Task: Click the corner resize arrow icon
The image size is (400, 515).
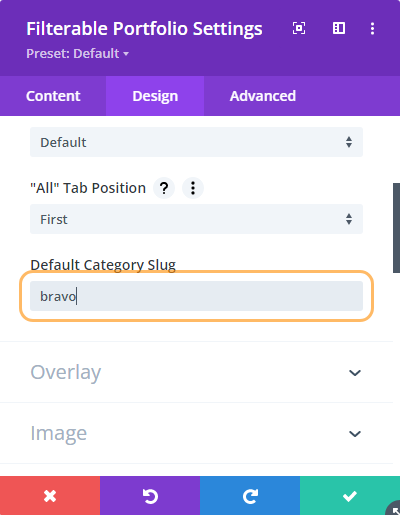Action: tap(394, 508)
